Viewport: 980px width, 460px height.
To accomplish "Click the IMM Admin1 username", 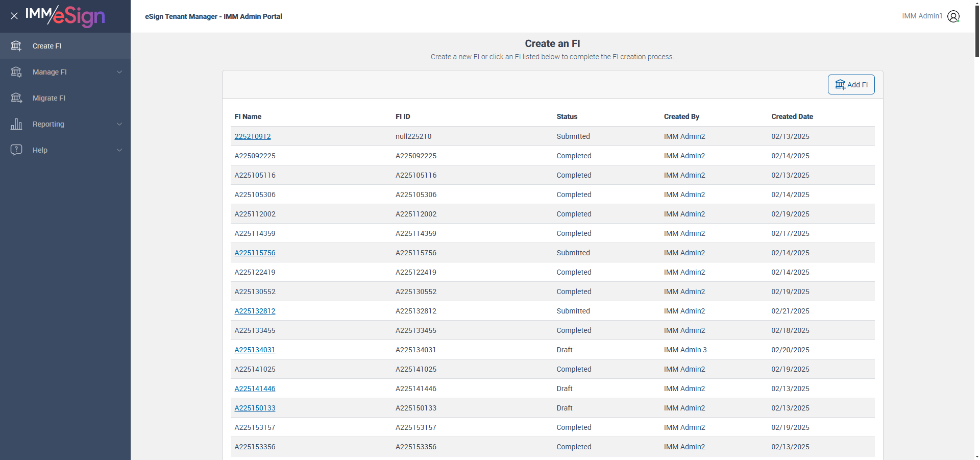I will pyautogui.click(x=922, y=16).
